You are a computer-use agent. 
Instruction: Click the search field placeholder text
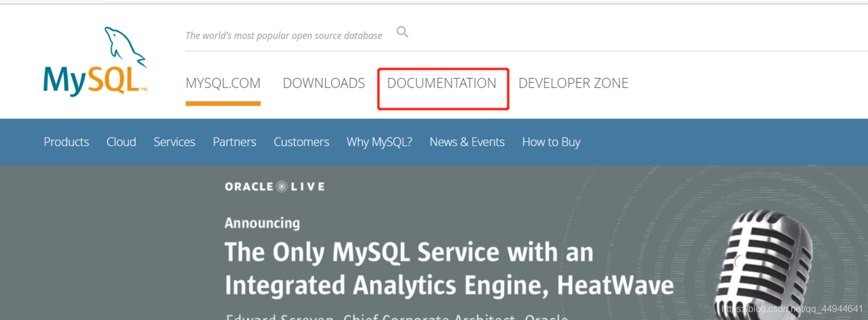coord(284,36)
